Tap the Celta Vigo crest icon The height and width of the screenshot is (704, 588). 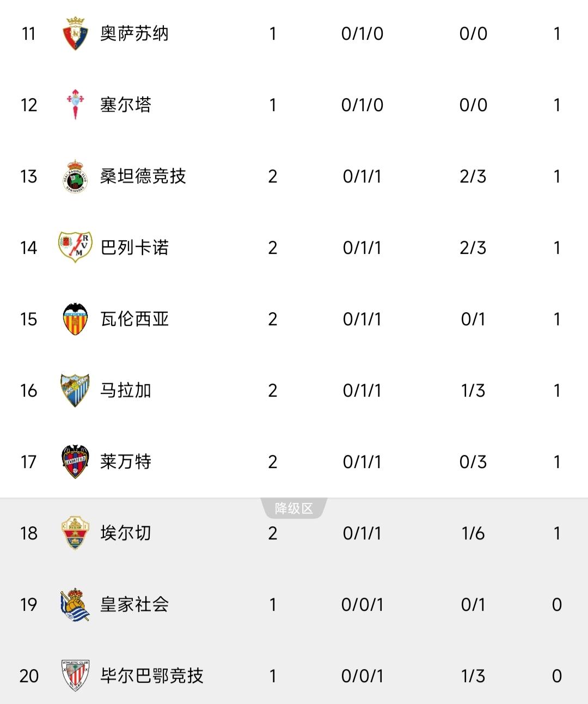click(x=75, y=105)
